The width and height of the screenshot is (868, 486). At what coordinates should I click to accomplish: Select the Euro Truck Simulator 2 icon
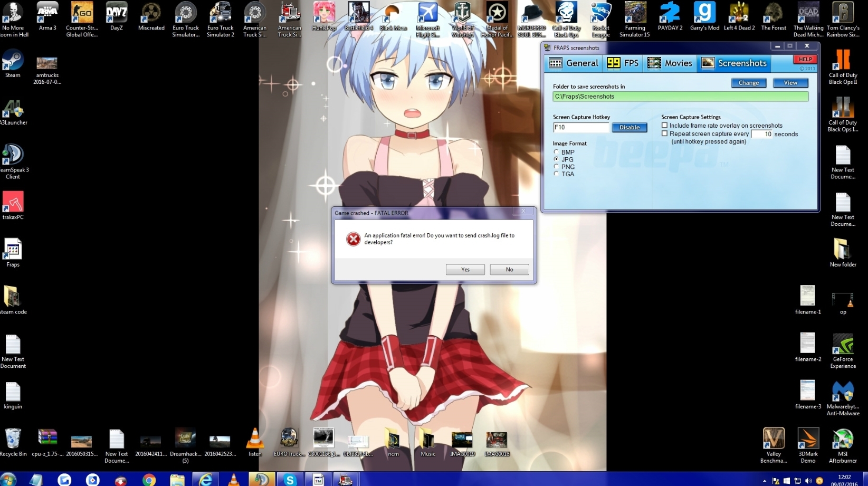pos(221,20)
